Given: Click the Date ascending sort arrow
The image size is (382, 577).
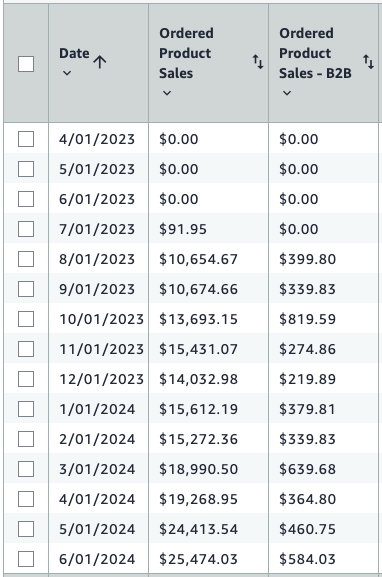Looking at the screenshot, I should (100, 62).
